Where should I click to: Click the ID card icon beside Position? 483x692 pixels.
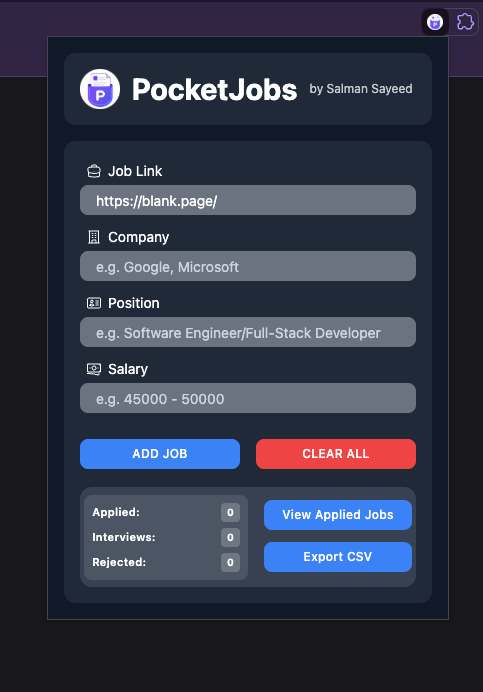click(94, 303)
